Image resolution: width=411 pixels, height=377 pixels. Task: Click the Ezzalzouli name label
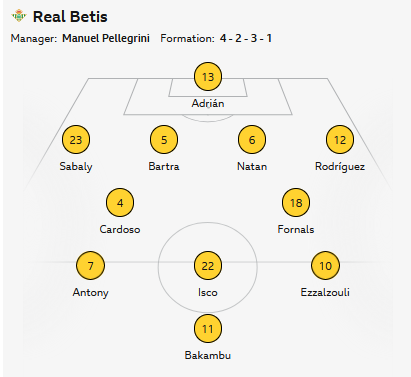(x=325, y=292)
